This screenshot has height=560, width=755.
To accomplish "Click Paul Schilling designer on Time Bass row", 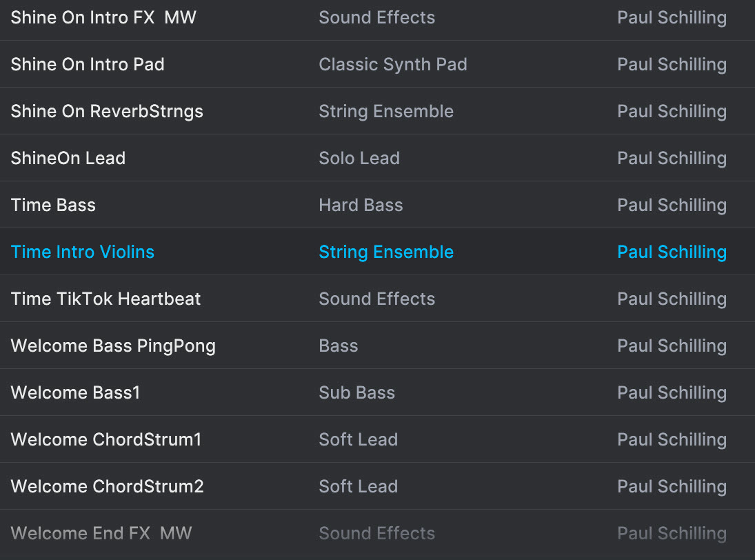I will click(672, 205).
